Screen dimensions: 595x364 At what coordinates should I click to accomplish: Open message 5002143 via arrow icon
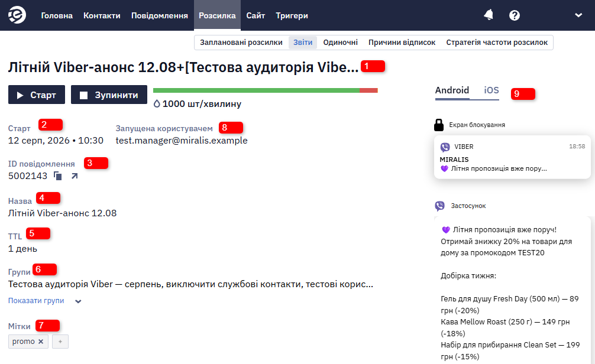click(75, 176)
